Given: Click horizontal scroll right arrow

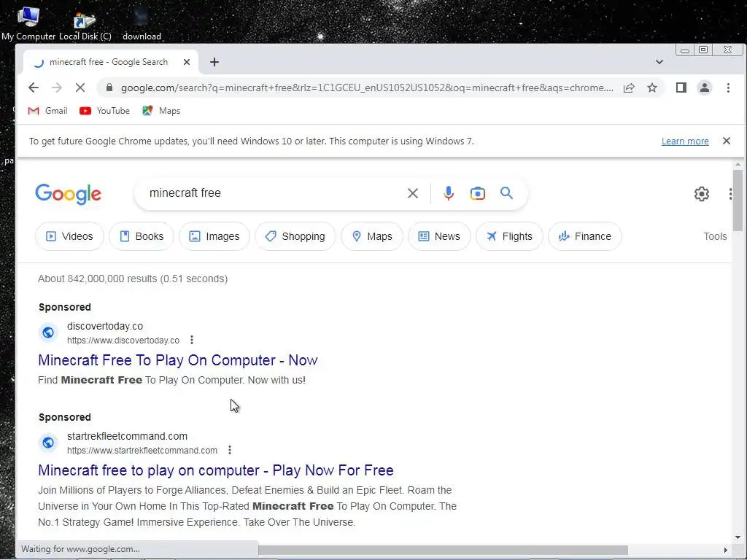Looking at the screenshot, I should click(726, 550).
